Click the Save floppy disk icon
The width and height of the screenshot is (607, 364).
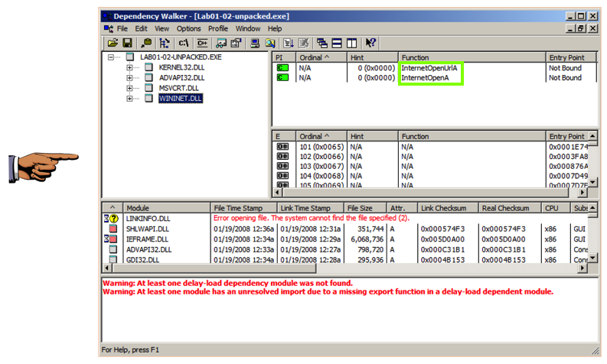127,43
